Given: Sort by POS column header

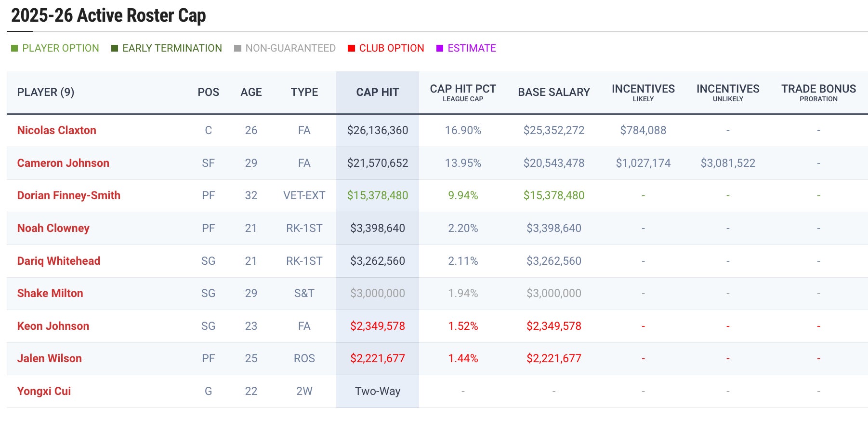Looking at the screenshot, I should pyautogui.click(x=208, y=92).
